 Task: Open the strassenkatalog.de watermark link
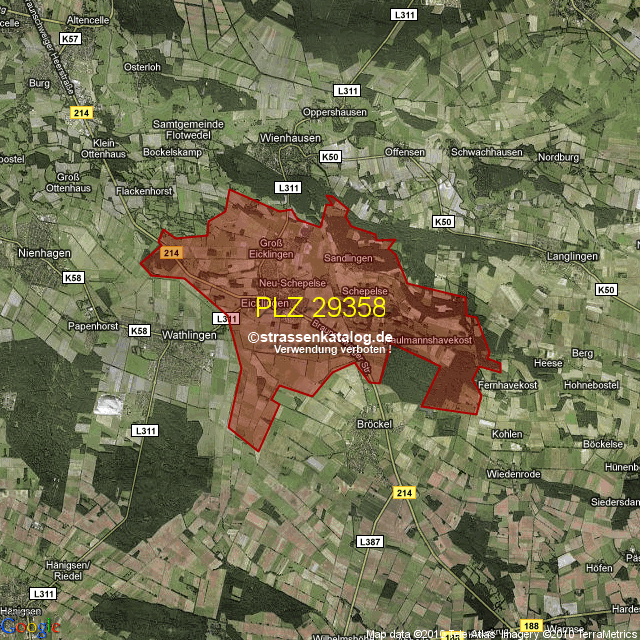click(320, 338)
